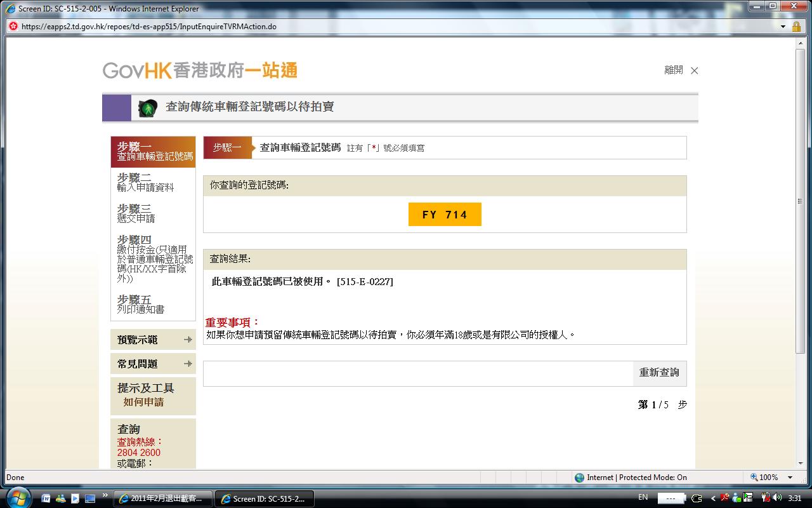Screen dimensions: 812x508
Task: Launch Word from the quick launch bar
Action: tap(46, 498)
